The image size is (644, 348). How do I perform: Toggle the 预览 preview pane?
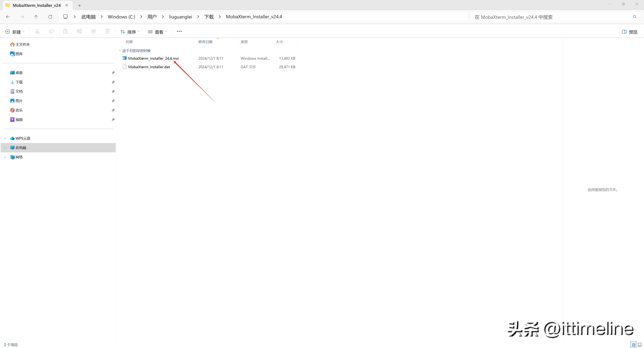(x=630, y=32)
